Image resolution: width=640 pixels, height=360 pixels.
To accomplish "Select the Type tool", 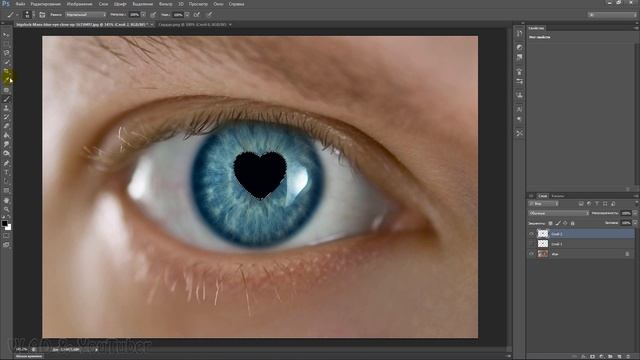I will pos(6,172).
